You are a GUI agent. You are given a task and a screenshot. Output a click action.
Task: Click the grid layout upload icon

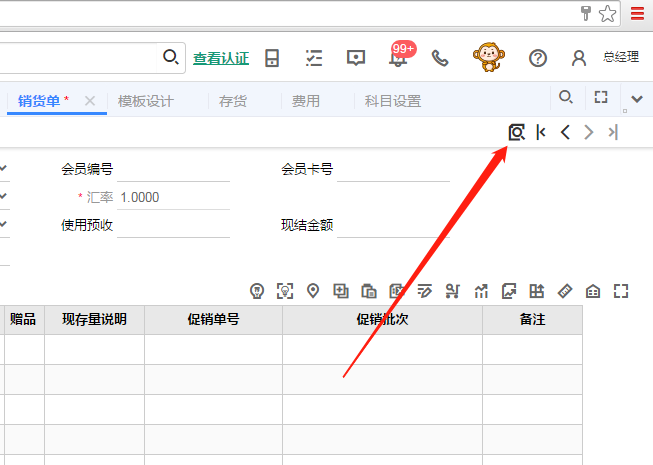click(x=537, y=291)
